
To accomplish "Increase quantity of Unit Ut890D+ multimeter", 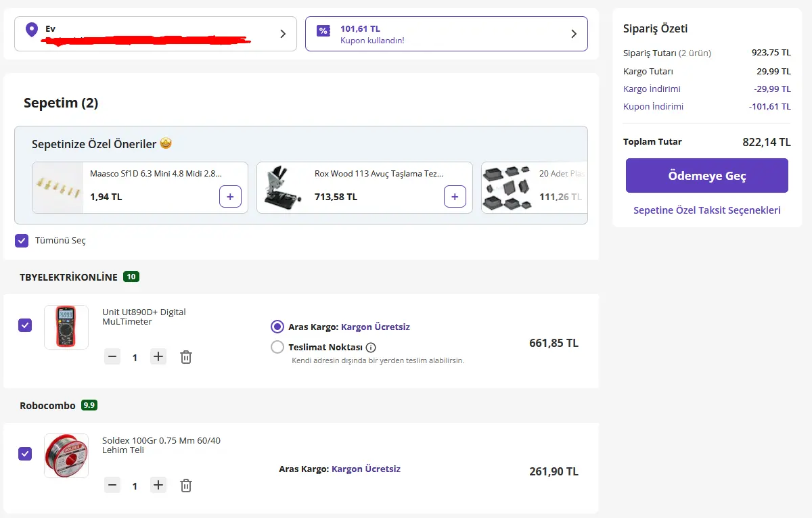I will 158,356.
